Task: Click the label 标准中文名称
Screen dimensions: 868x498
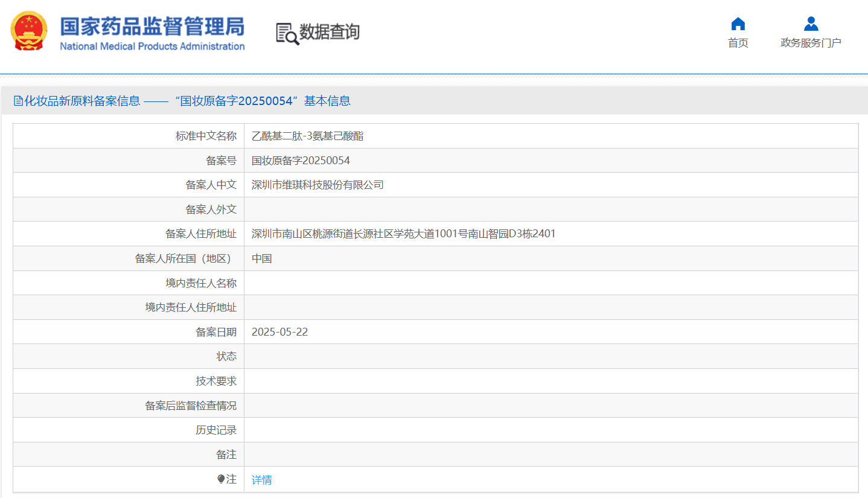Action: click(x=206, y=136)
